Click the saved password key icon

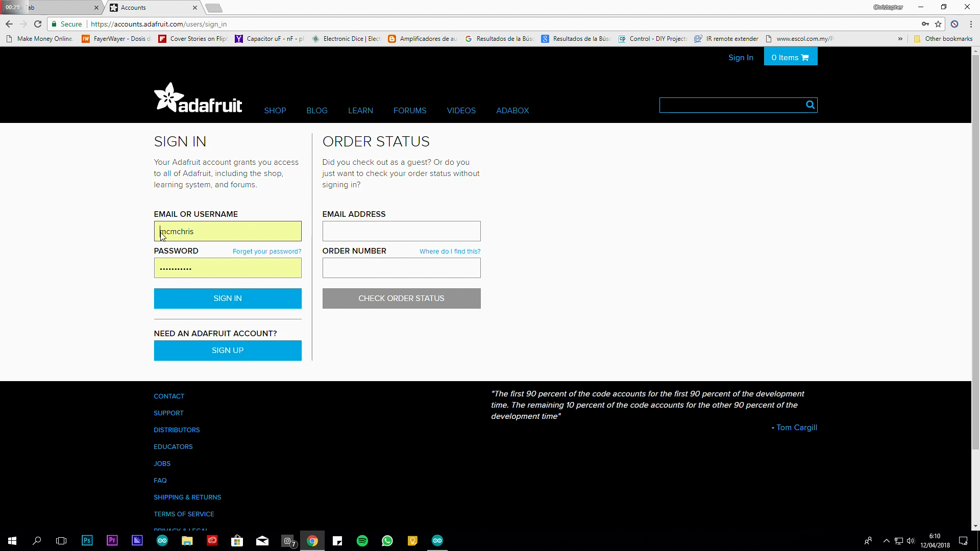[x=925, y=24]
